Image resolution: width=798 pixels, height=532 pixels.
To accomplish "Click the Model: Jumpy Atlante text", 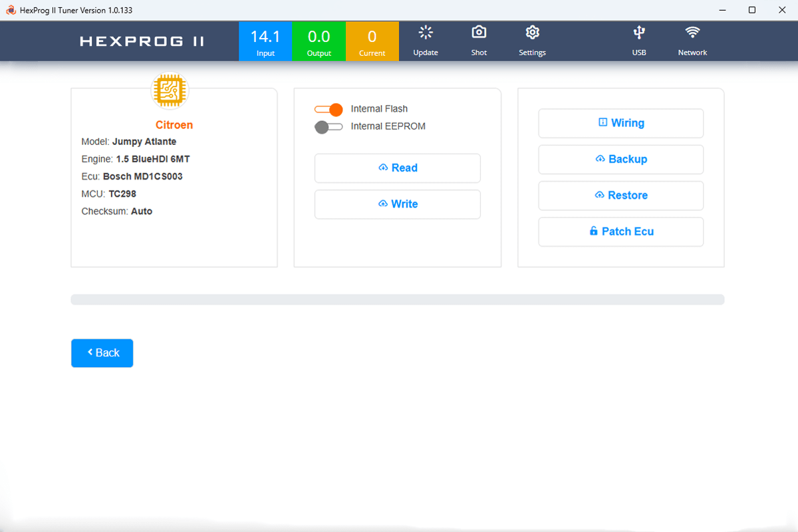I will click(x=129, y=142).
